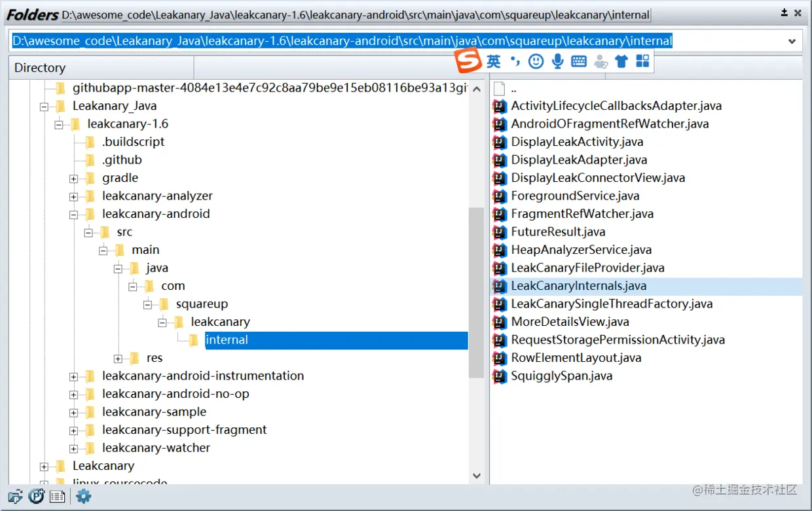Click the add new project icon
Image resolution: width=812 pixels, height=511 pixels.
[36, 497]
